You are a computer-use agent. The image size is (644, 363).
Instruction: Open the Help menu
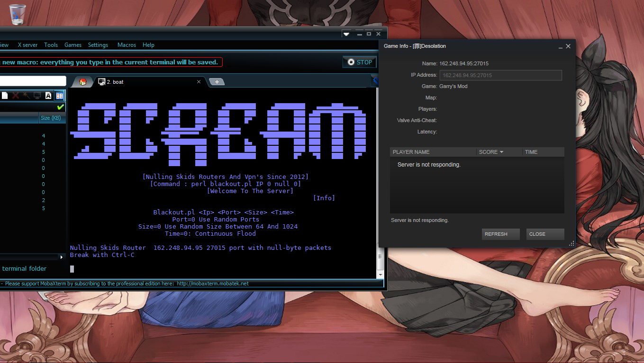148,45
